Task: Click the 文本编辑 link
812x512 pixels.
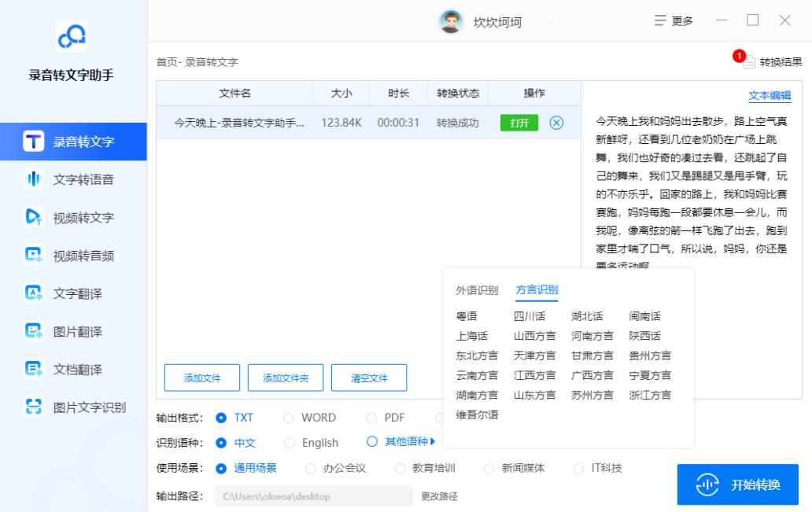Action: 769,95
